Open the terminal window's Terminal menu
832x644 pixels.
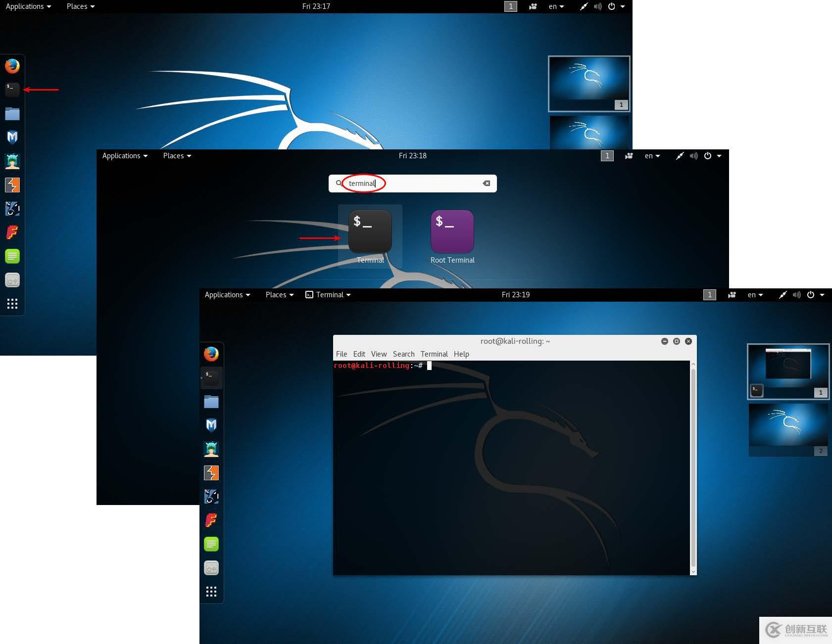(x=434, y=354)
